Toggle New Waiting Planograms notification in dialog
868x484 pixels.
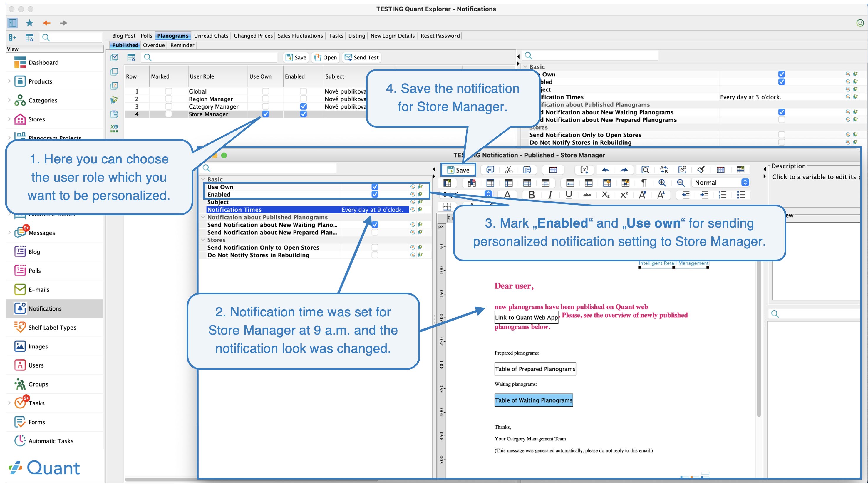[x=375, y=225]
